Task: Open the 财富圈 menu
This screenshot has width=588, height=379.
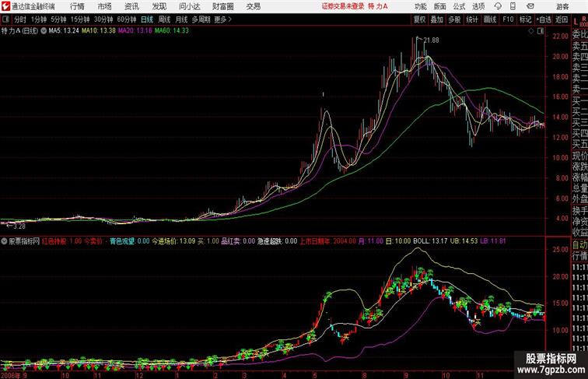Action: 223,6
